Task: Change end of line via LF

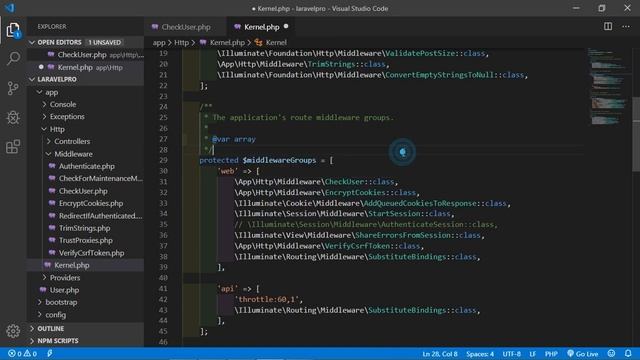Action: [533, 354]
